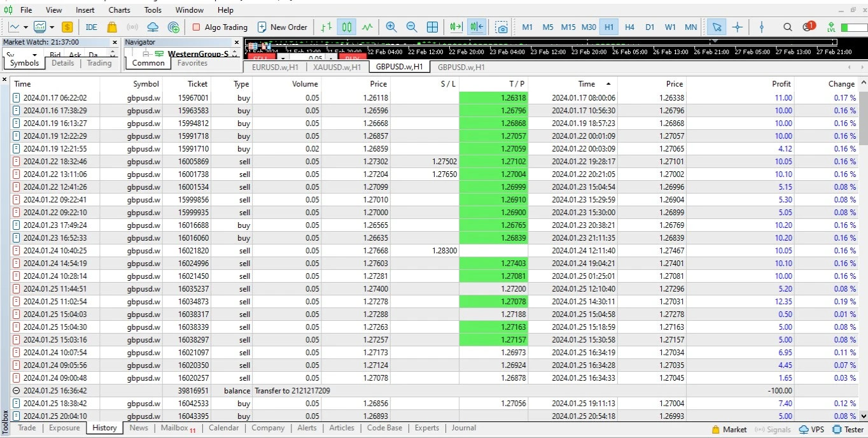
Task: Click the New Order button
Action: pyautogui.click(x=282, y=27)
